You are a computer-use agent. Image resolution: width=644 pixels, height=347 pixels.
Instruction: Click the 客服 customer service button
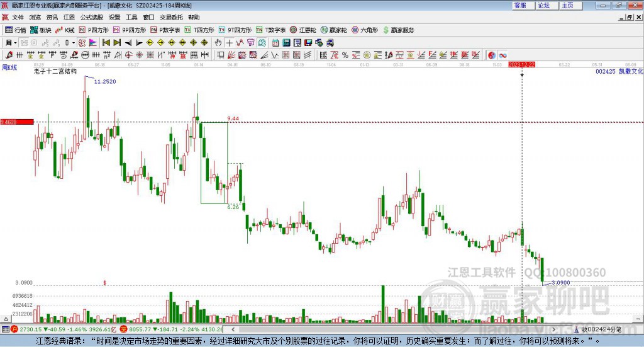tap(523, 5)
